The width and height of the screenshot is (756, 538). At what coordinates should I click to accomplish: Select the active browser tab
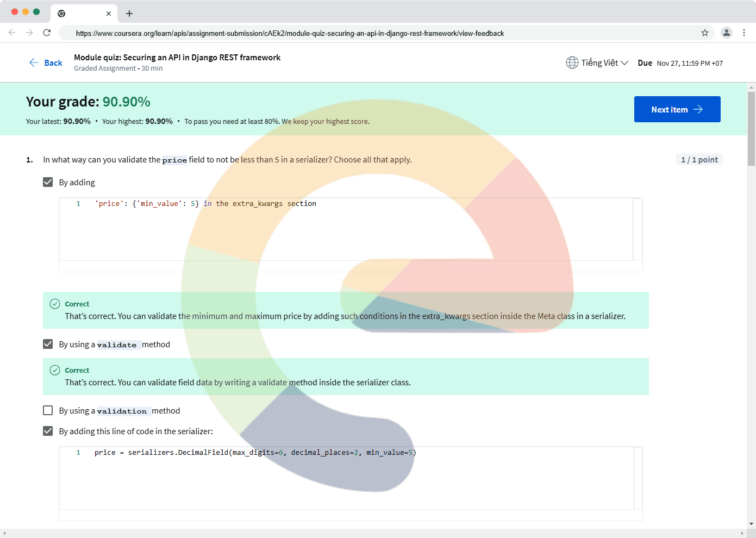(82, 14)
